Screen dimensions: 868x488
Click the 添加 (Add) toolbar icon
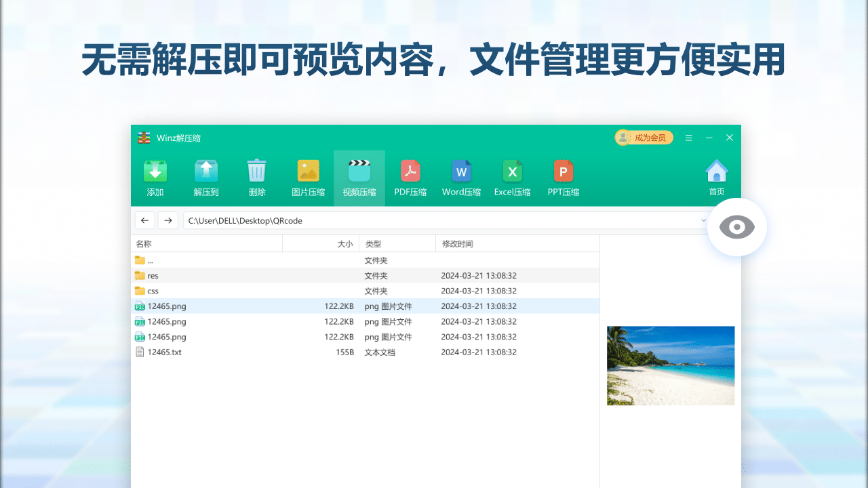155,176
